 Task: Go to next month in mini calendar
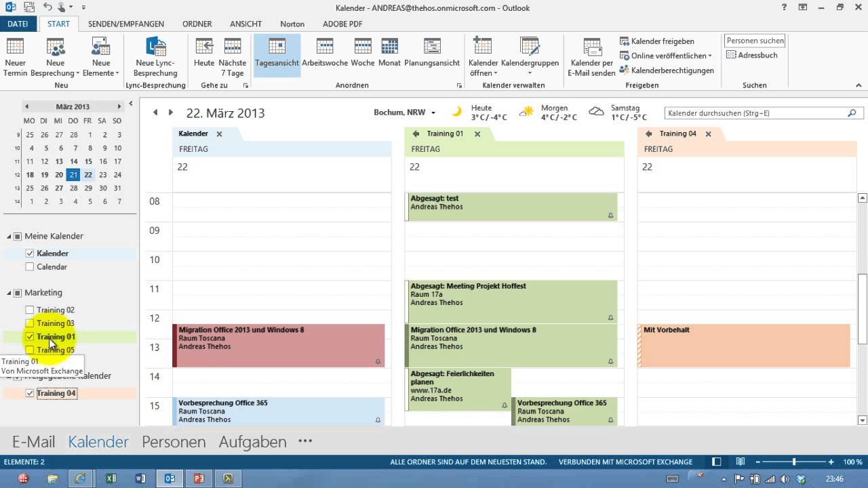pyautogui.click(x=119, y=106)
